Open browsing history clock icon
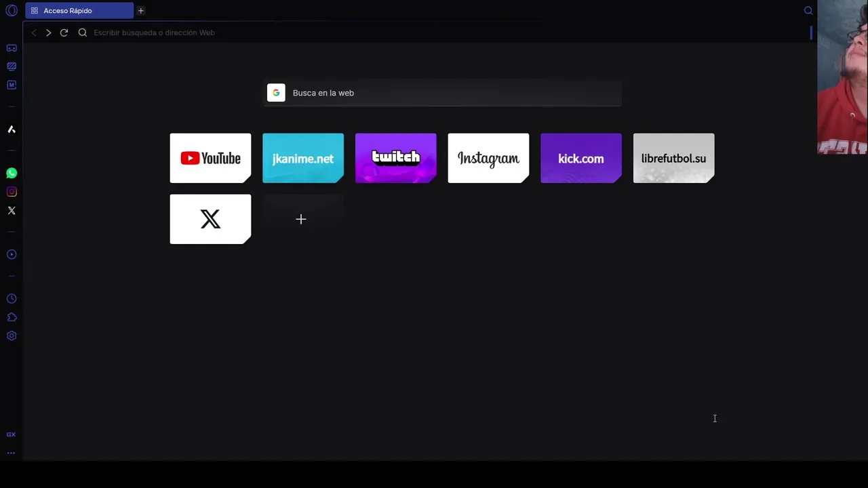The image size is (868, 488). (x=12, y=299)
